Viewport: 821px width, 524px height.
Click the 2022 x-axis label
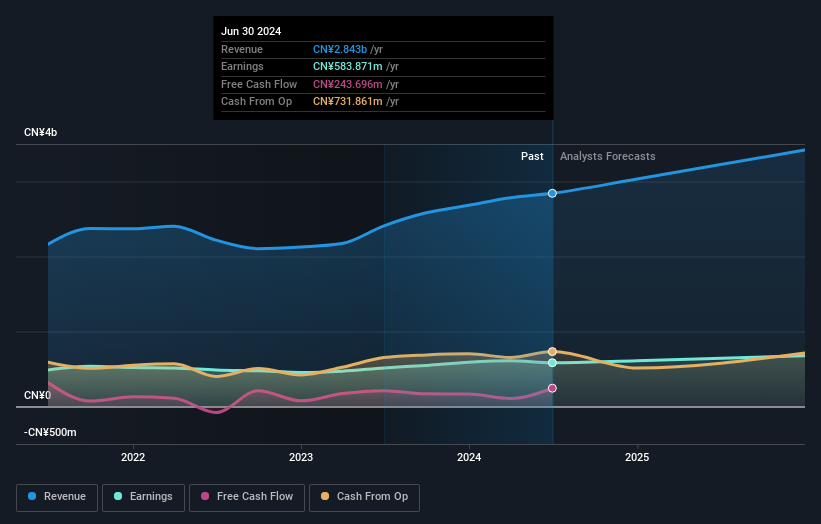pos(133,457)
